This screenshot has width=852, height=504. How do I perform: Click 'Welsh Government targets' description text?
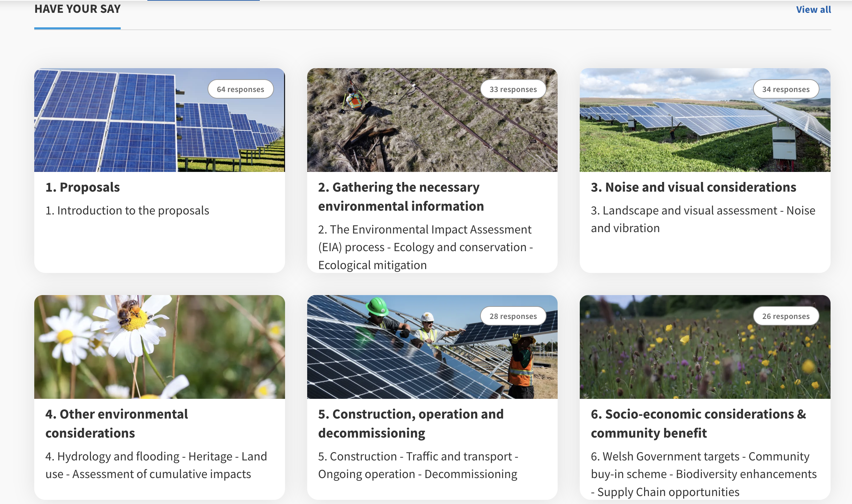(704, 474)
